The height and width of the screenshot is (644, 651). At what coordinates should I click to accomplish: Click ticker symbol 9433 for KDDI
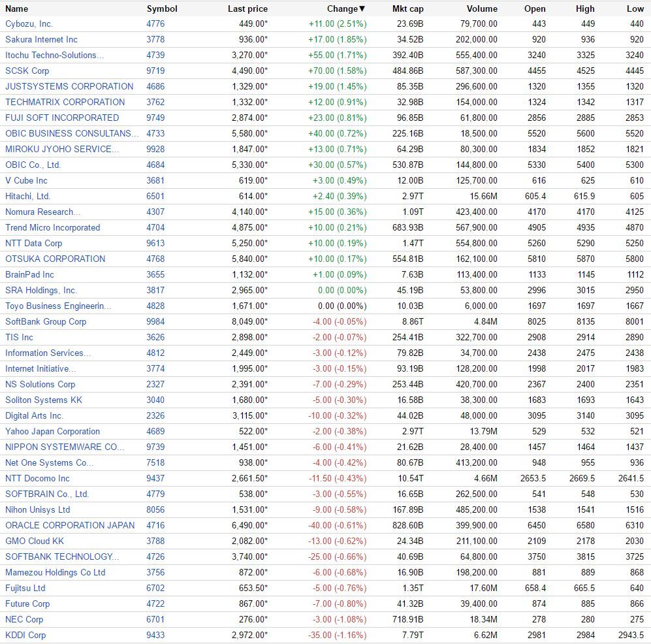coord(155,636)
